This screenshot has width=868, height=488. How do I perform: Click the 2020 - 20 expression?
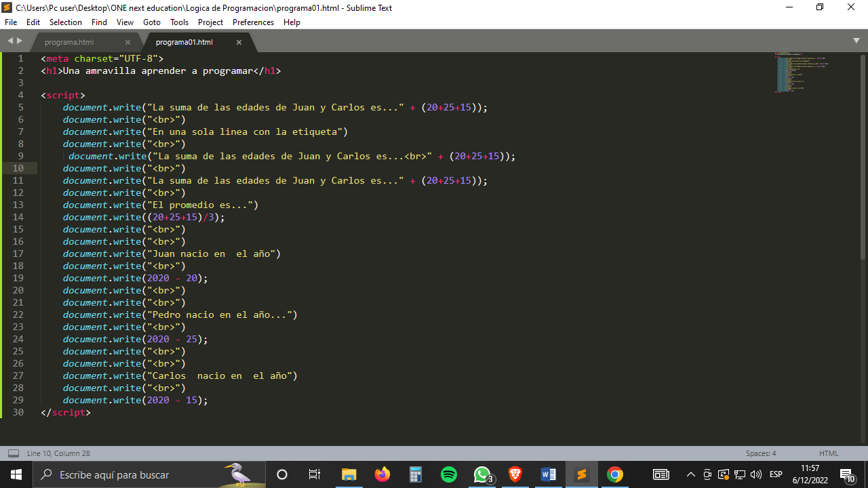(172, 278)
